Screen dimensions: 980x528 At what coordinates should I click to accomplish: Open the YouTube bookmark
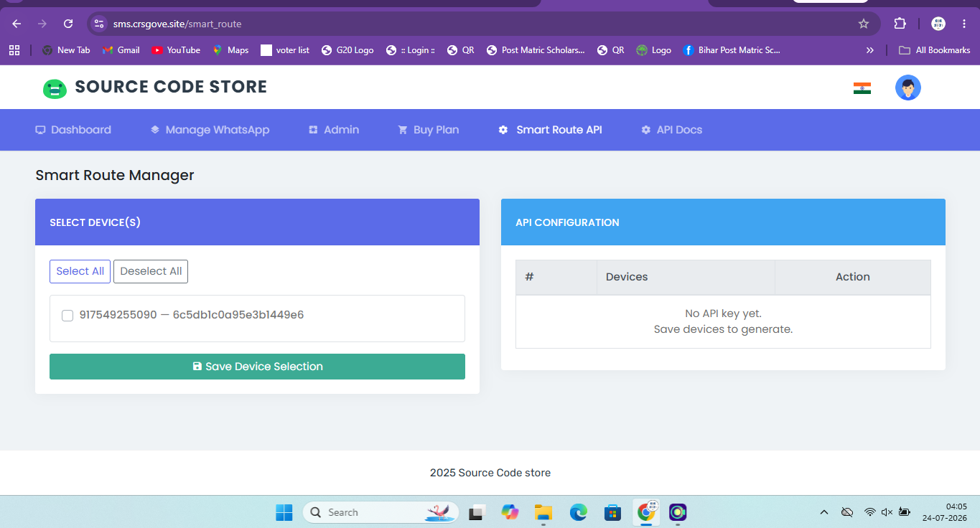click(176, 50)
